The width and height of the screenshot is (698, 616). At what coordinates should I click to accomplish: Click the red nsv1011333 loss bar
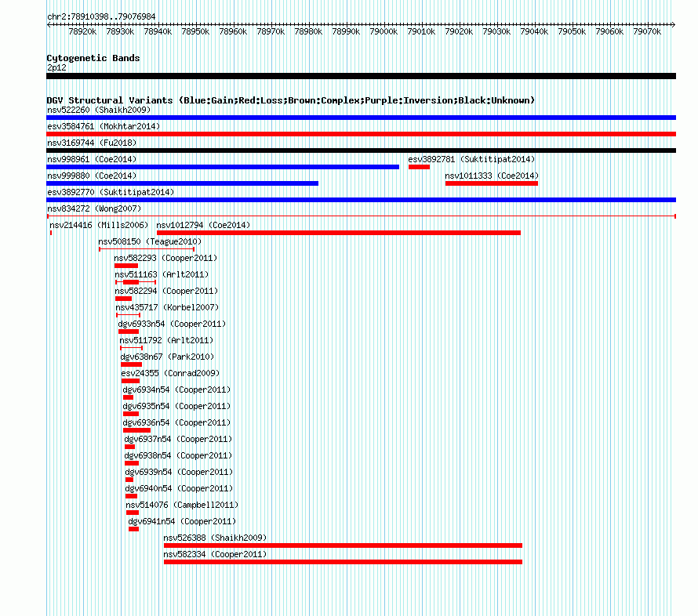pyautogui.click(x=492, y=183)
